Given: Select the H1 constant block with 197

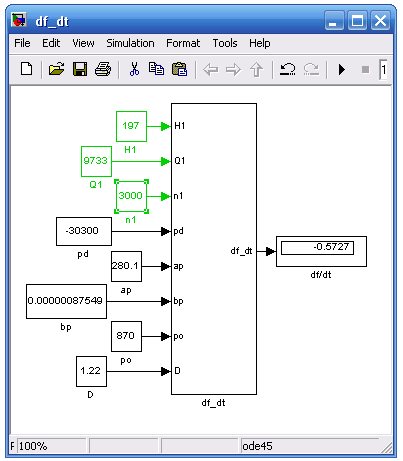Looking at the screenshot, I should 131,126.
